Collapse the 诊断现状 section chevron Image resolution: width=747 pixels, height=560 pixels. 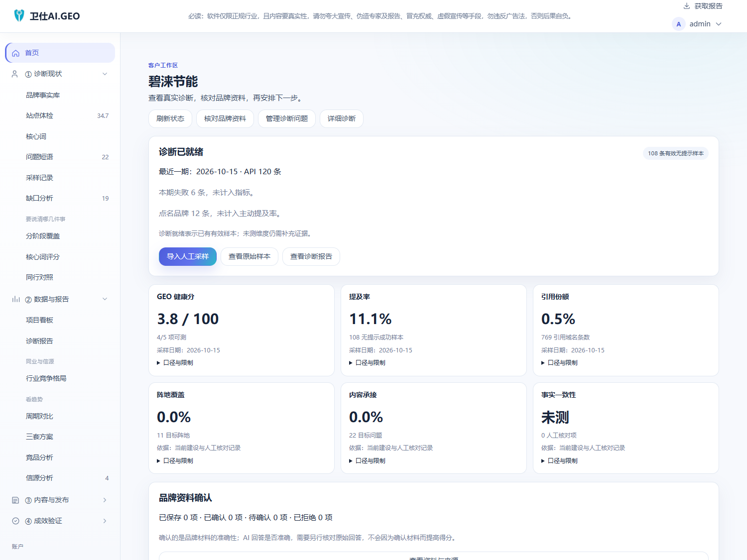(x=105, y=74)
